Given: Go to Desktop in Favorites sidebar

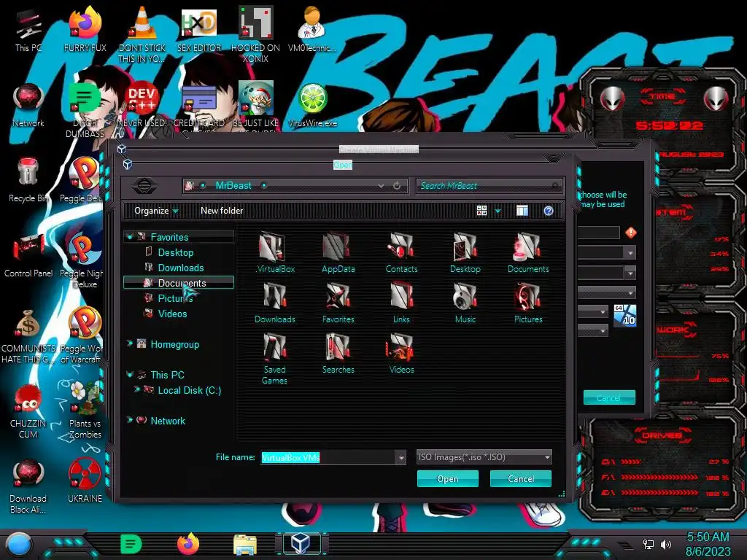Looking at the screenshot, I should pos(175,252).
